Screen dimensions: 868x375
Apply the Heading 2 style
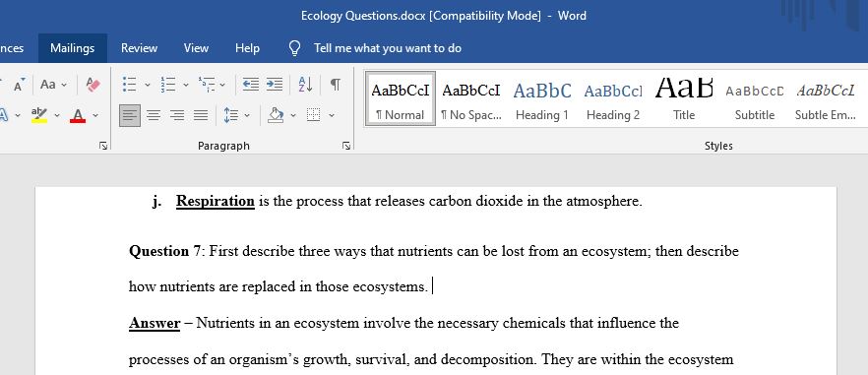613,98
